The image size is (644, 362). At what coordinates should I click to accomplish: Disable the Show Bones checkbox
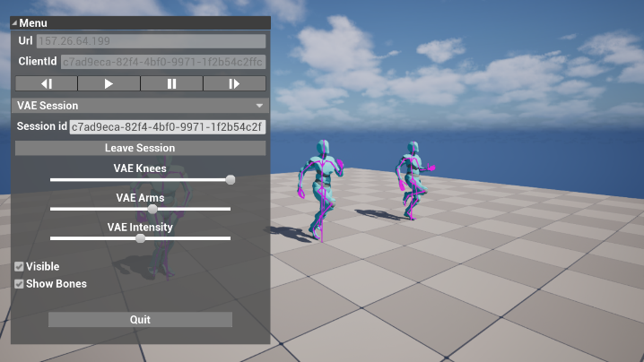[x=19, y=284]
